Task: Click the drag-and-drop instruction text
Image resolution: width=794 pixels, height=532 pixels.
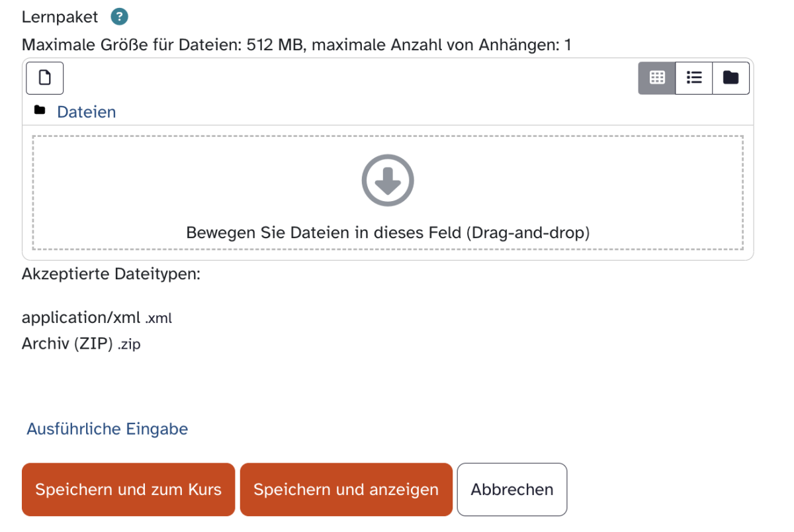Action: point(388,233)
